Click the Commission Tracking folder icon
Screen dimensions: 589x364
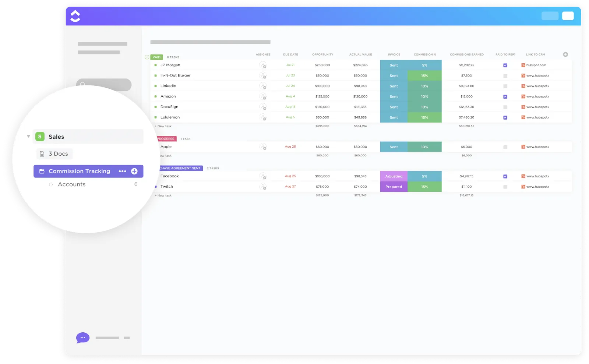point(42,171)
